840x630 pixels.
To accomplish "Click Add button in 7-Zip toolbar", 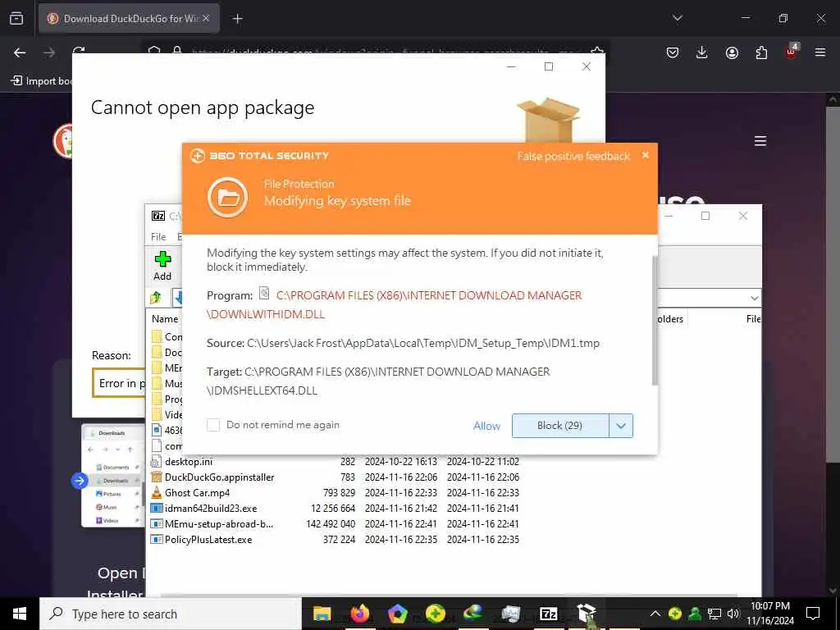I will (x=162, y=266).
